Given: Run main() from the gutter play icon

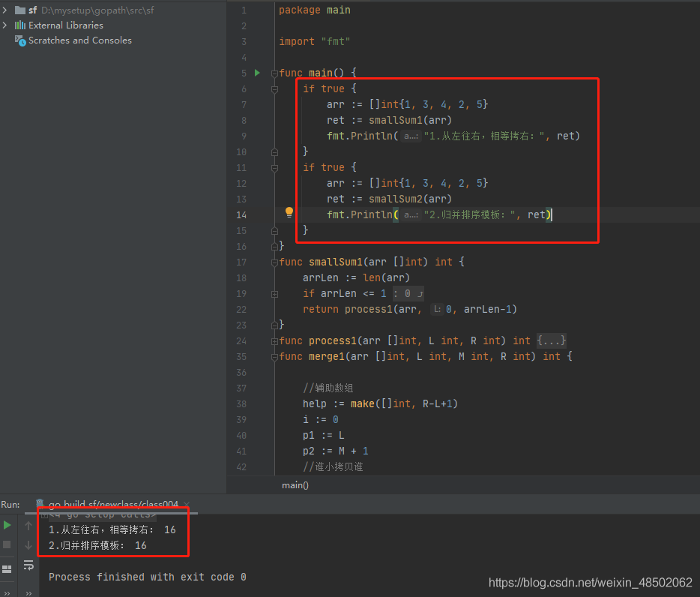Looking at the screenshot, I should point(257,73).
